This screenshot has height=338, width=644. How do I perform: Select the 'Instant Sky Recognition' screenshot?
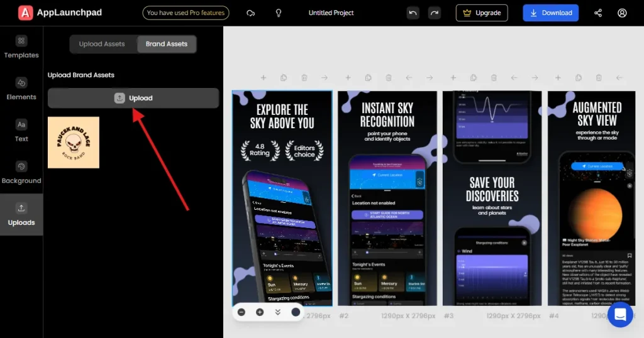coord(387,198)
